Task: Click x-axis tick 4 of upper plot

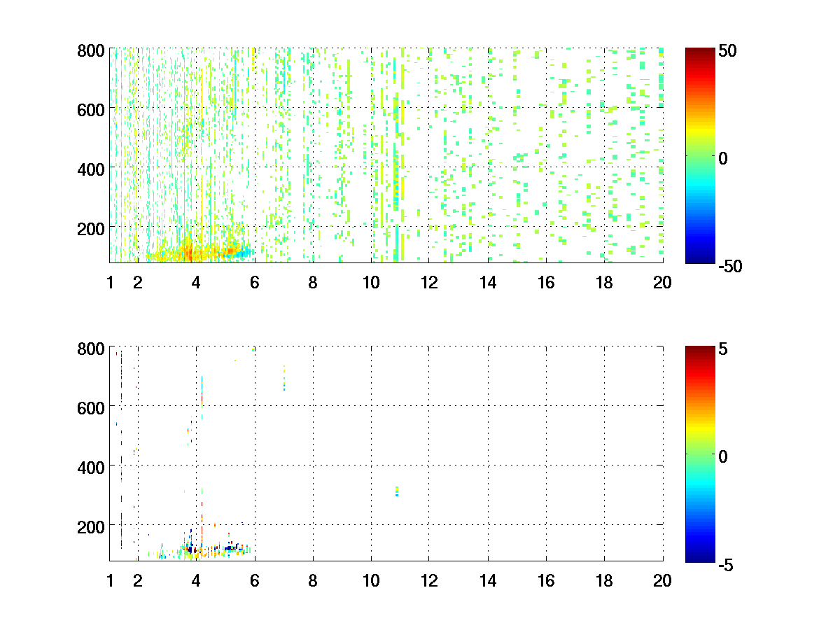Action: (196, 283)
